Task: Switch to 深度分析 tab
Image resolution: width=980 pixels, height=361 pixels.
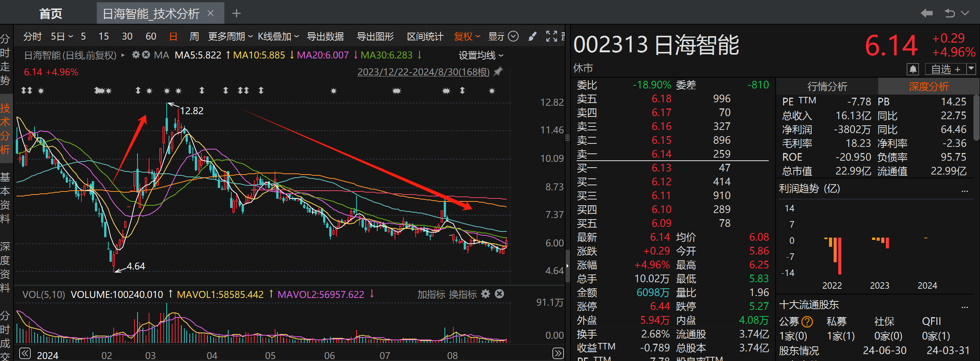Action: pos(929,87)
